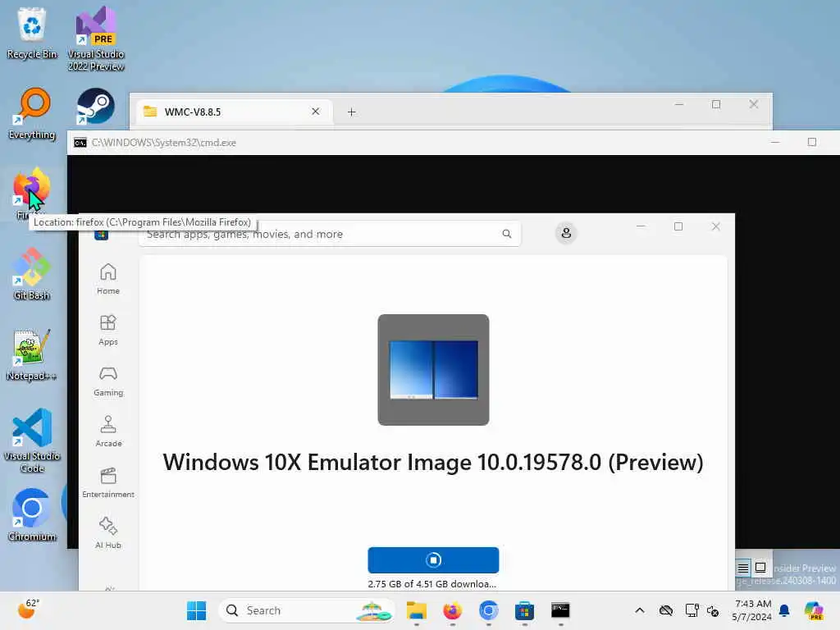Select the Steam desktop shortcut
840x630 pixels.
pos(95,106)
